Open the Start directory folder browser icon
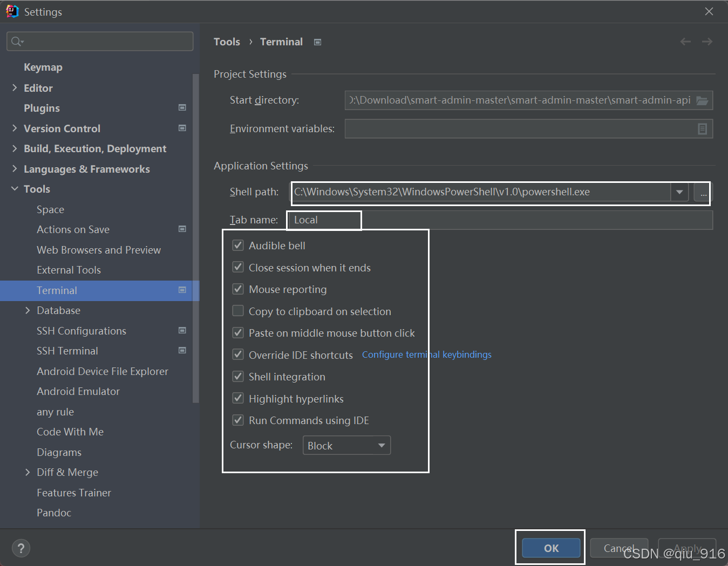The height and width of the screenshot is (566, 728). (x=702, y=100)
